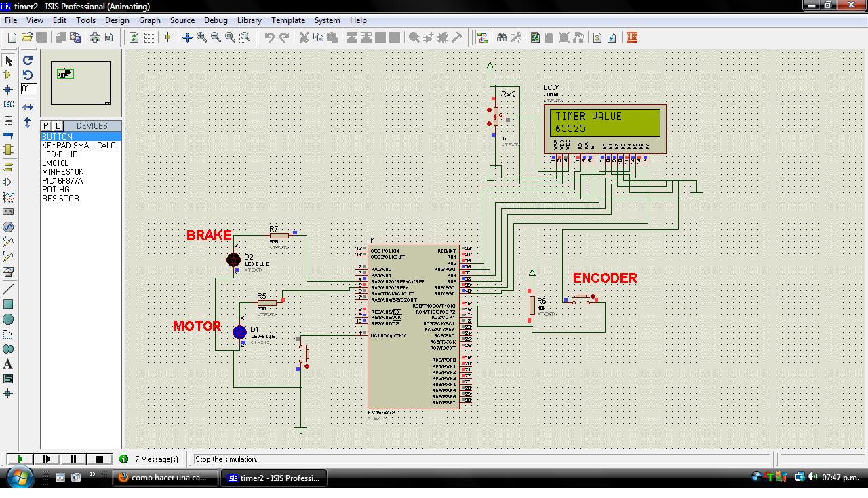Toggle the wire autorouter button

click(x=482, y=37)
